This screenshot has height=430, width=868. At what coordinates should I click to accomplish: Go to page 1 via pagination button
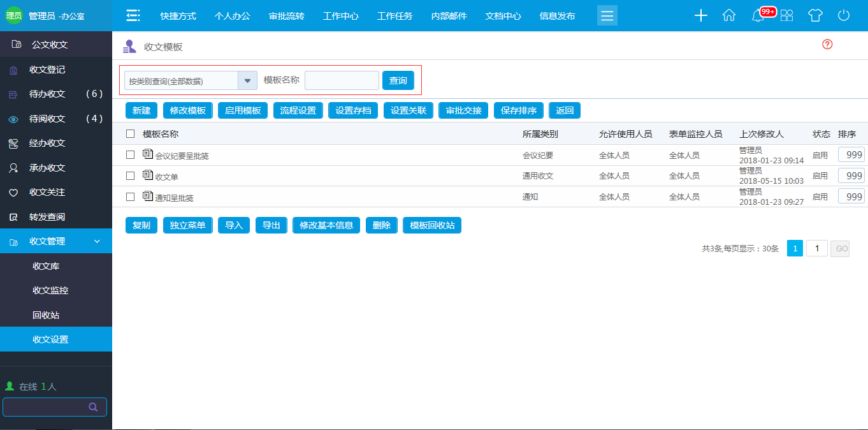tap(795, 248)
